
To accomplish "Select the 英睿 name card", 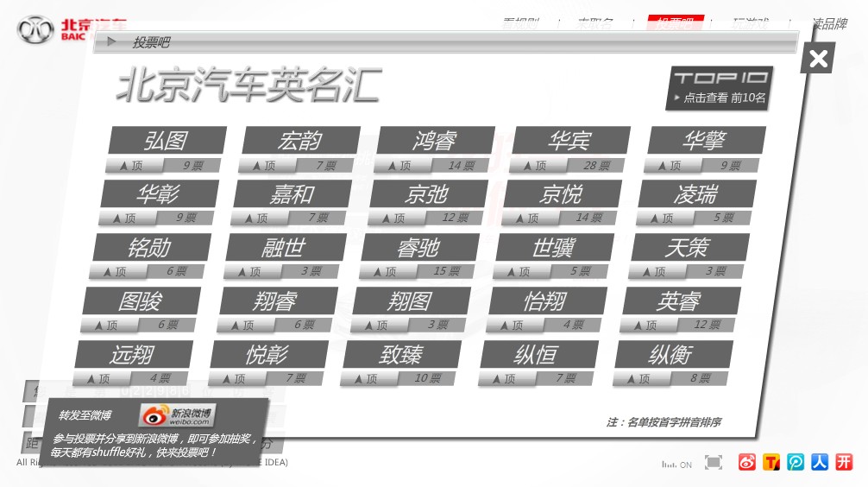I will (681, 300).
